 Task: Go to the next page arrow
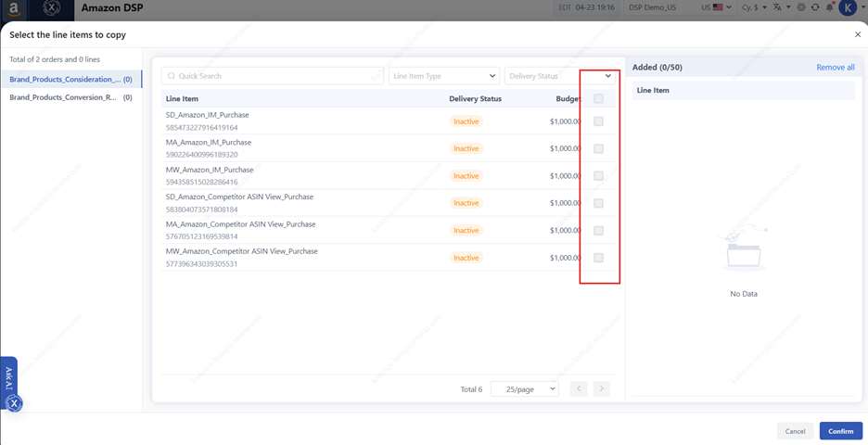(x=602, y=388)
